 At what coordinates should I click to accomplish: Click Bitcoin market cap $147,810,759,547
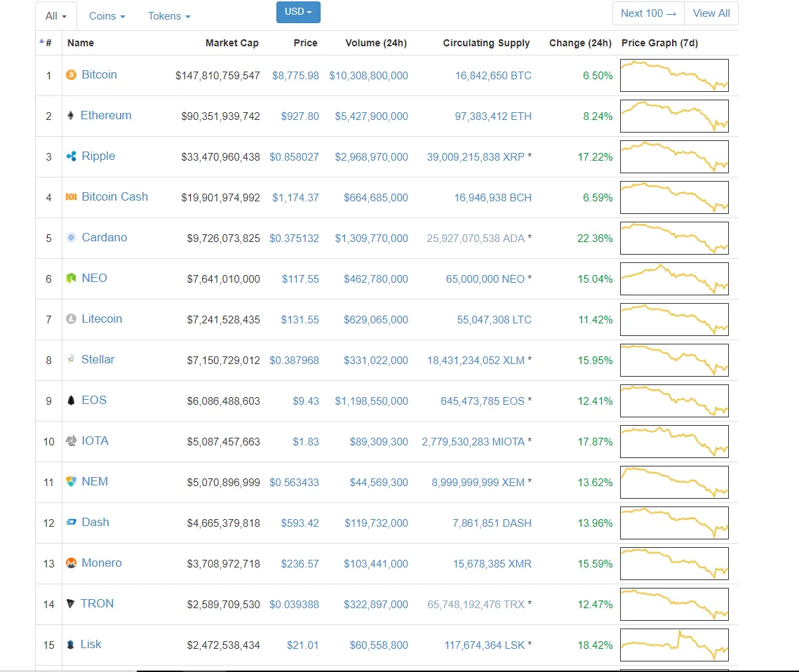[217, 76]
